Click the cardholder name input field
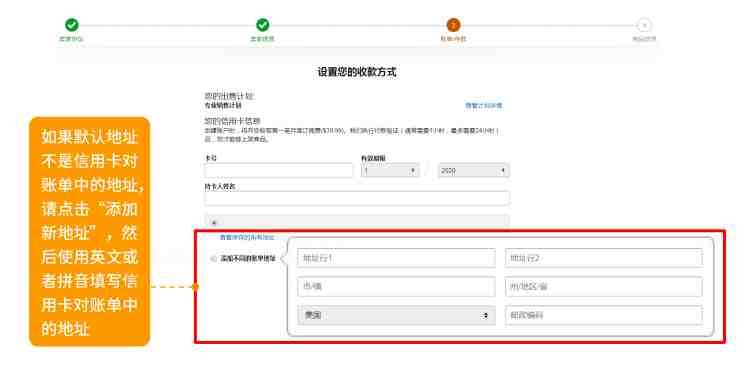756x366 pixels. point(357,198)
